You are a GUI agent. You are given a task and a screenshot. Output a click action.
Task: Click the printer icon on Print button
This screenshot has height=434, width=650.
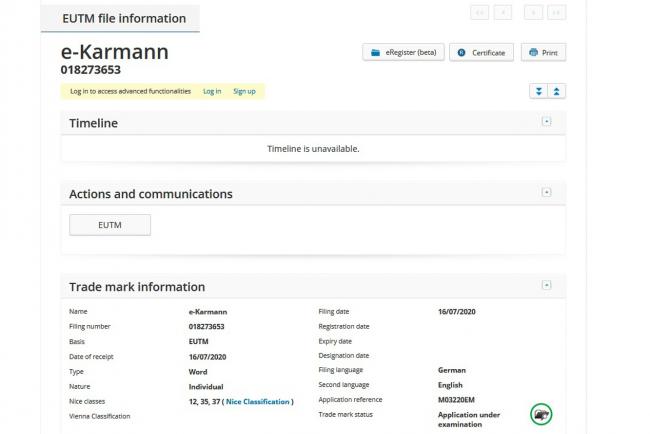pos(534,53)
